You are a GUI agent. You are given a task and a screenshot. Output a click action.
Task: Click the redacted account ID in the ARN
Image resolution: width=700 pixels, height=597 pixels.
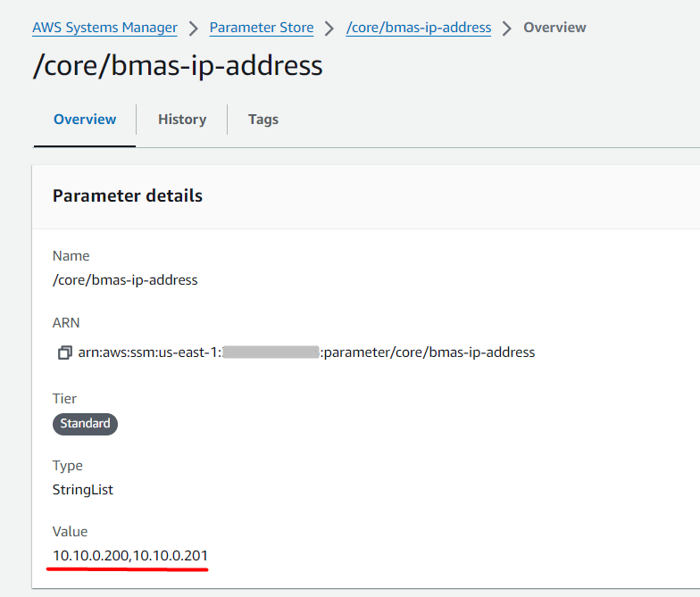pyautogui.click(x=271, y=352)
